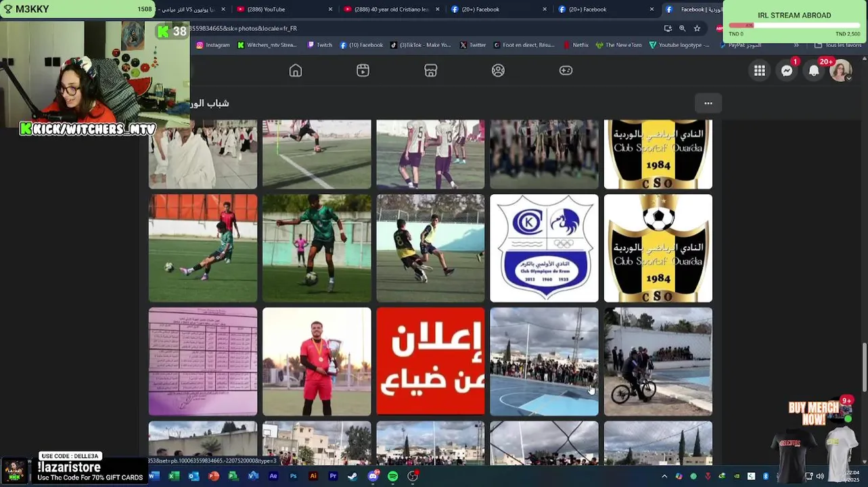The width and height of the screenshot is (868, 487).
Task: Open Outlook from the taskbar
Action: click(193, 476)
